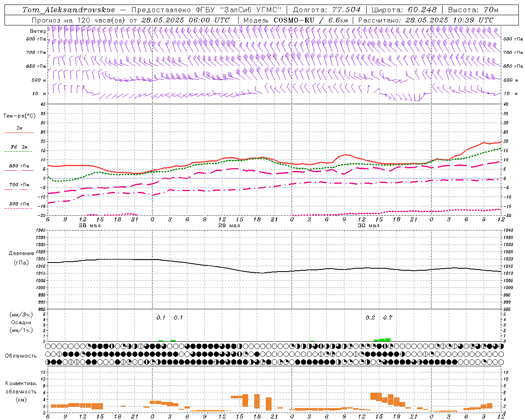Select the Широта: 60.248 header field
Image resolution: width=525 pixels, height=420 pixels.
coord(404,10)
